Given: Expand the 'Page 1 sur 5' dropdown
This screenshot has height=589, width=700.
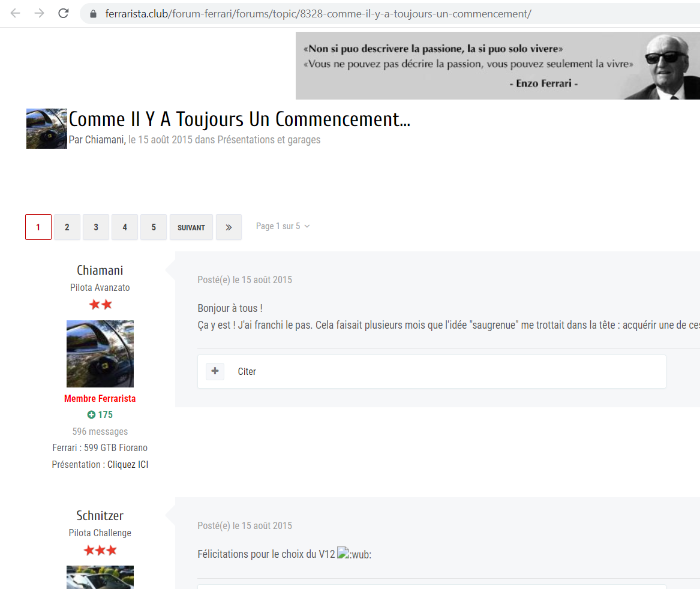Looking at the screenshot, I should [283, 226].
